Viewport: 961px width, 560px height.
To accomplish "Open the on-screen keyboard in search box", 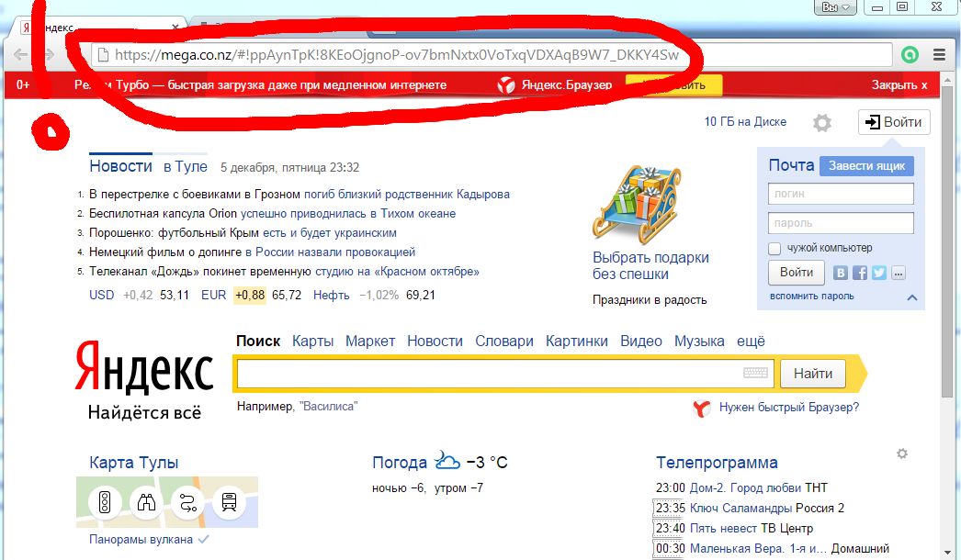I will (755, 373).
